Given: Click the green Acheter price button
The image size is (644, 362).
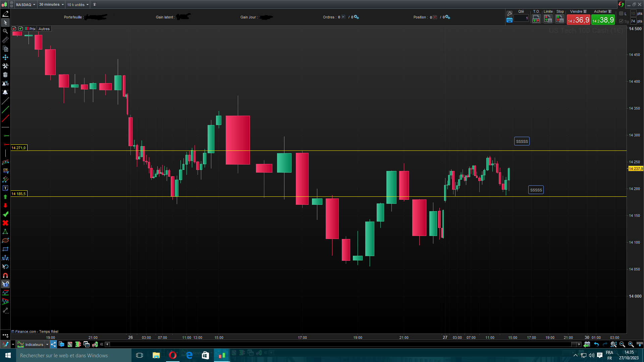Looking at the screenshot, I should (x=603, y=20).
